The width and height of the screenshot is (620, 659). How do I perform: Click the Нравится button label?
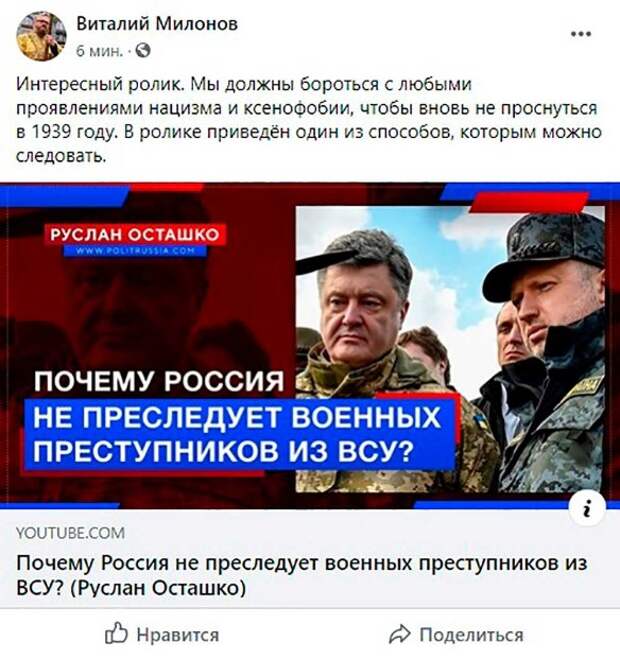point(178,635)
